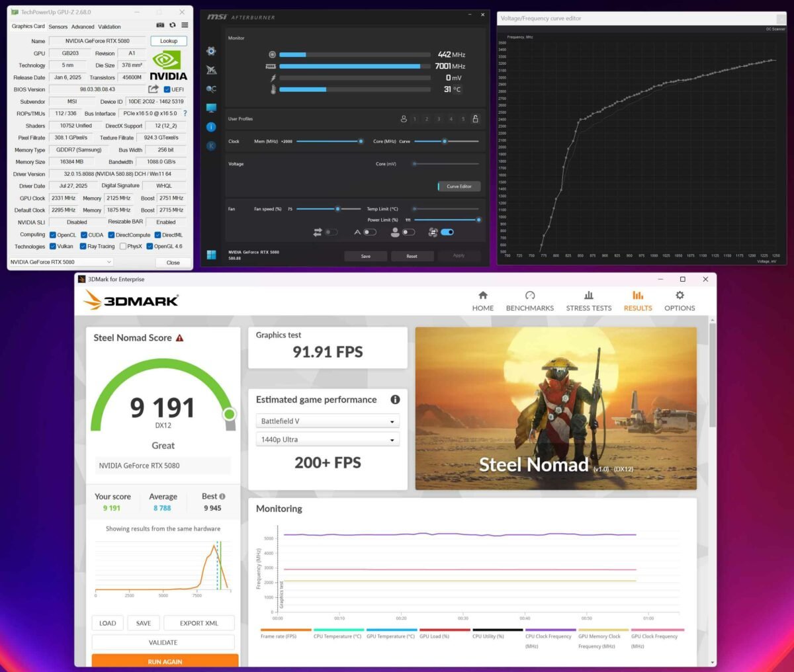Open the Battlefield V game dropdown
Image resolution: width=794 pixels, height=672 pixels.
[x=328, y=421]
